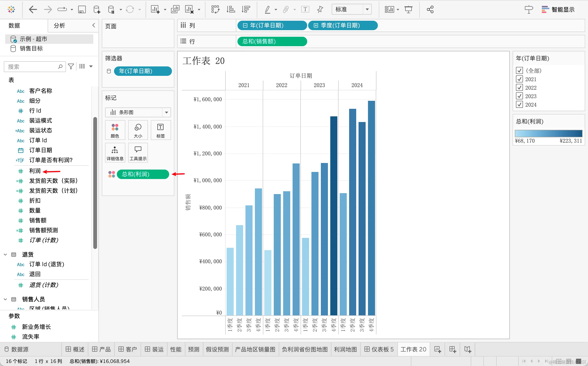Open the 条形图 mark type dropdown

coord(138,112)
